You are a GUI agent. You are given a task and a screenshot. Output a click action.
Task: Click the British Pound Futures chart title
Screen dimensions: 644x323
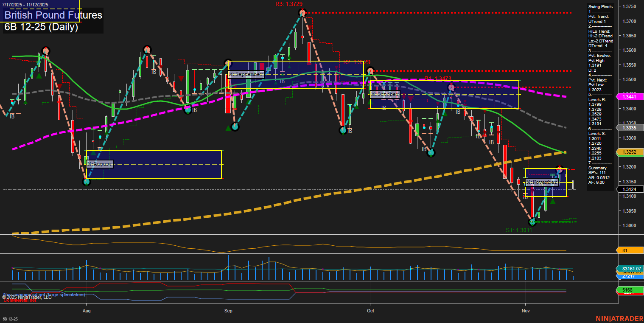coord(53,15)
